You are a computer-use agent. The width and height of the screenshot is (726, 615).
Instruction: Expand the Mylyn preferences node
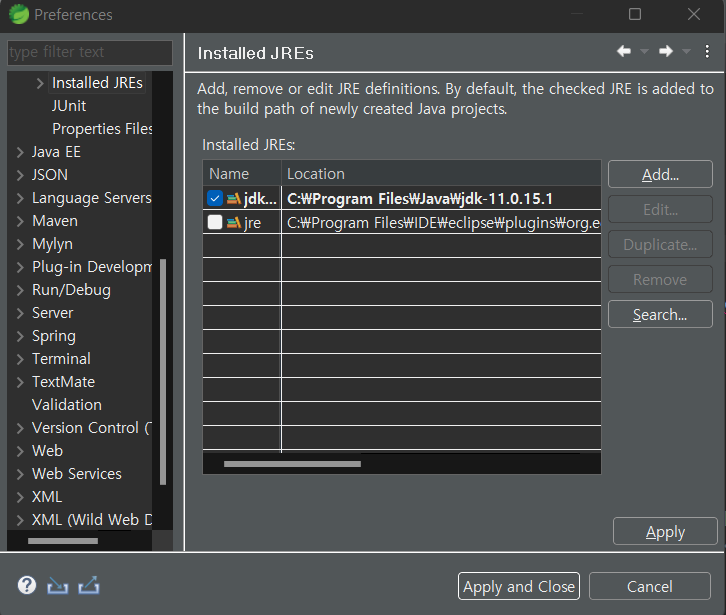(x=20, y=244)
